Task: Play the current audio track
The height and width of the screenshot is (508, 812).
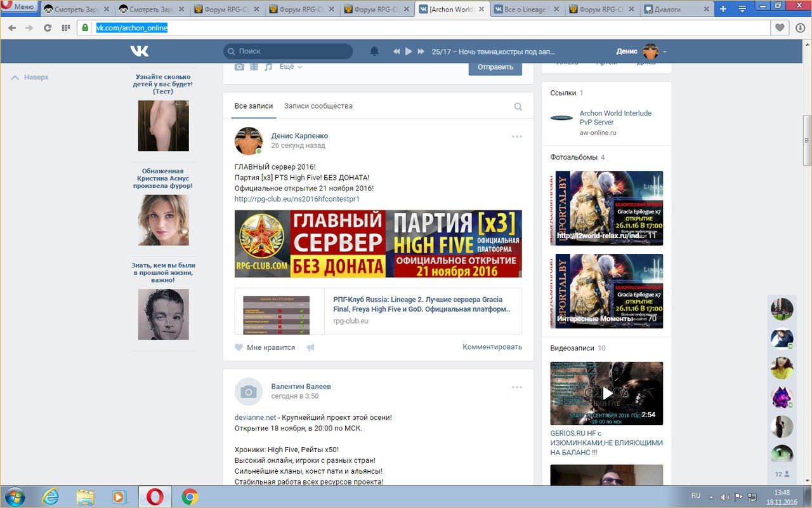Action: tap(409, 51)
